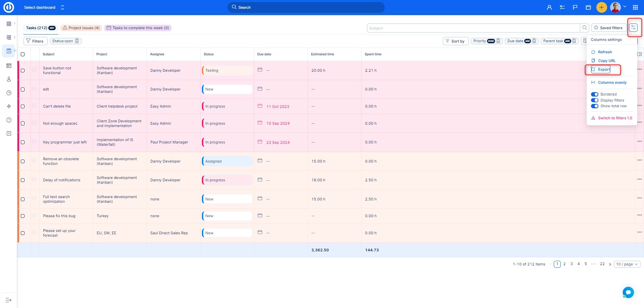
Task: Click the flag icon in top bar
Action: pos(575,7)
